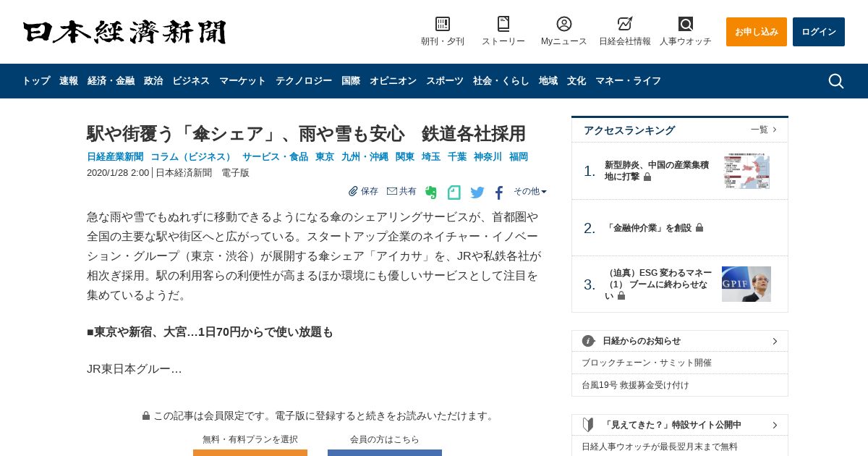Click the GPIF thumbnail in ranking

[x=746, y=284]
